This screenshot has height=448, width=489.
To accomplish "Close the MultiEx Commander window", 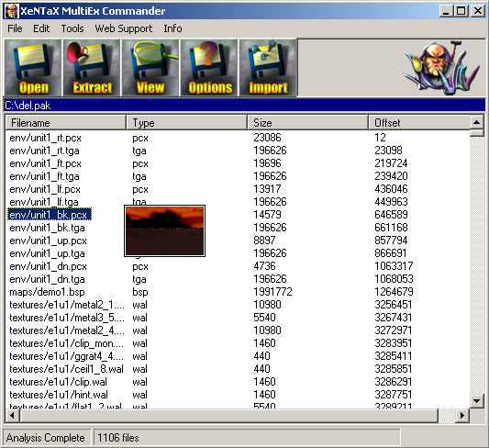I will coord(477,11).
